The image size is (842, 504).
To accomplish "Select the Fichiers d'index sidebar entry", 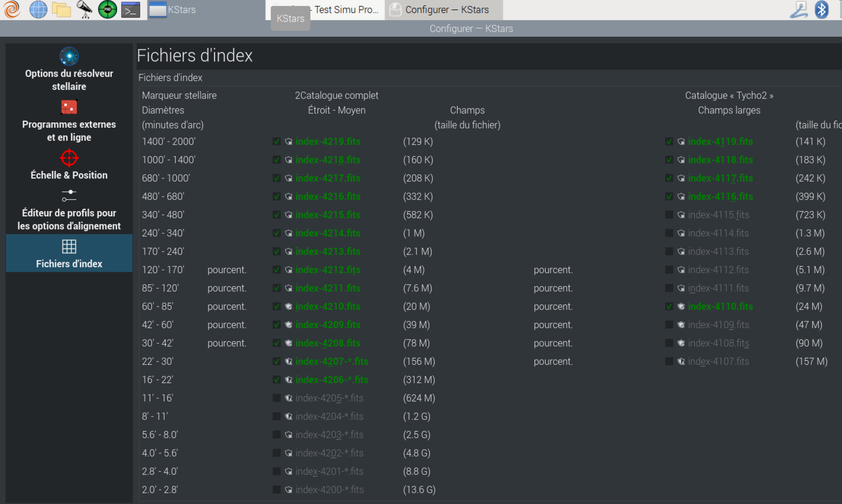I will [69, 253].
